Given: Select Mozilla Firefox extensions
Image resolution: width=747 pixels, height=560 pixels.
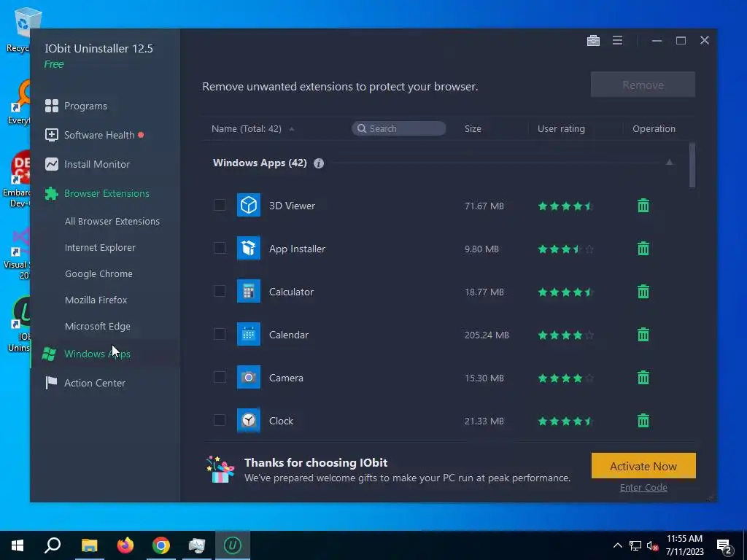Looking at the screenshot, I should tap(96, 300).
